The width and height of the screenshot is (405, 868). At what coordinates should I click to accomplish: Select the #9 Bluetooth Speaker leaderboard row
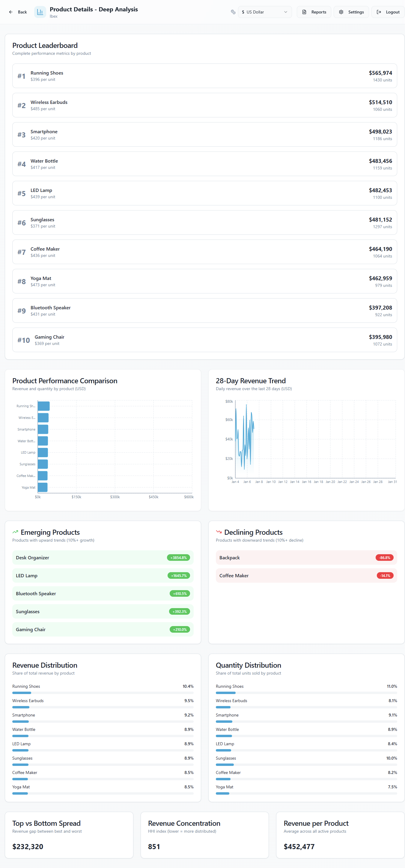(204, 310)
